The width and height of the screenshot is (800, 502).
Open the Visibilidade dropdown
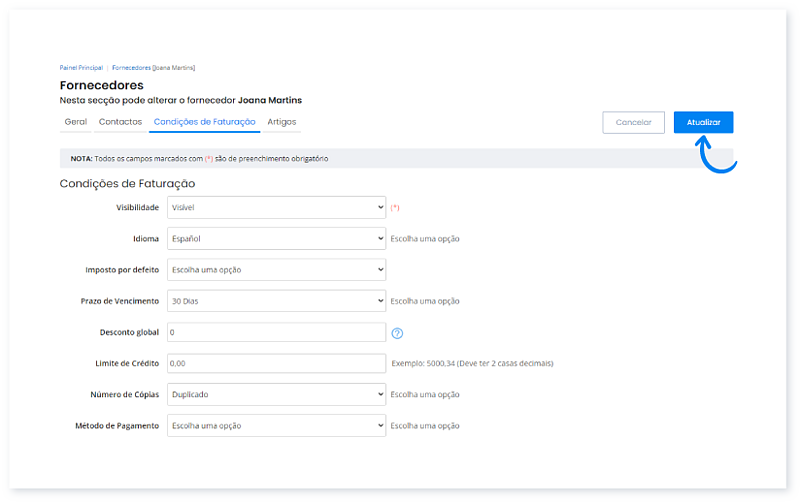(x=276, y=208)
